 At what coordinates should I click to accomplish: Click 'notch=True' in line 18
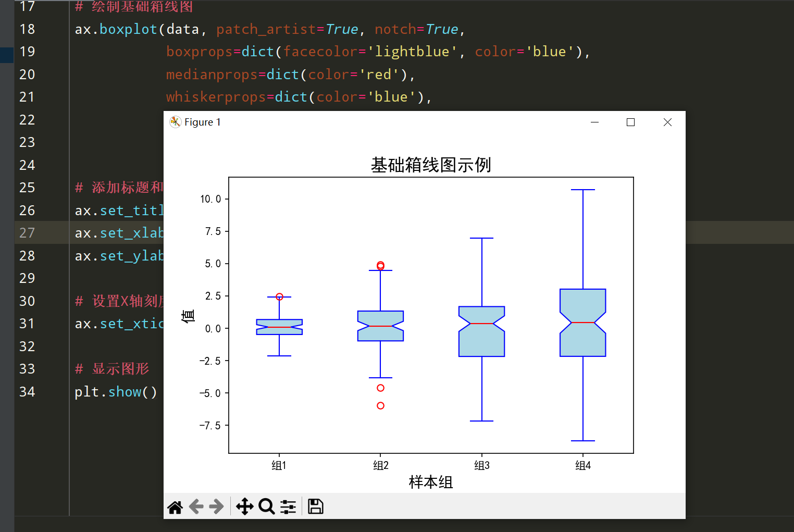416,29
